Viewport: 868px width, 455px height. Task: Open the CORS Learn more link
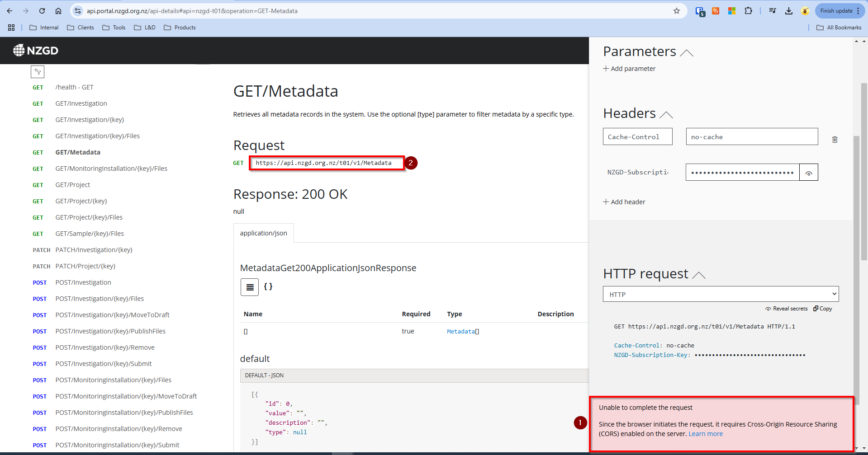[x=705, y=434]
